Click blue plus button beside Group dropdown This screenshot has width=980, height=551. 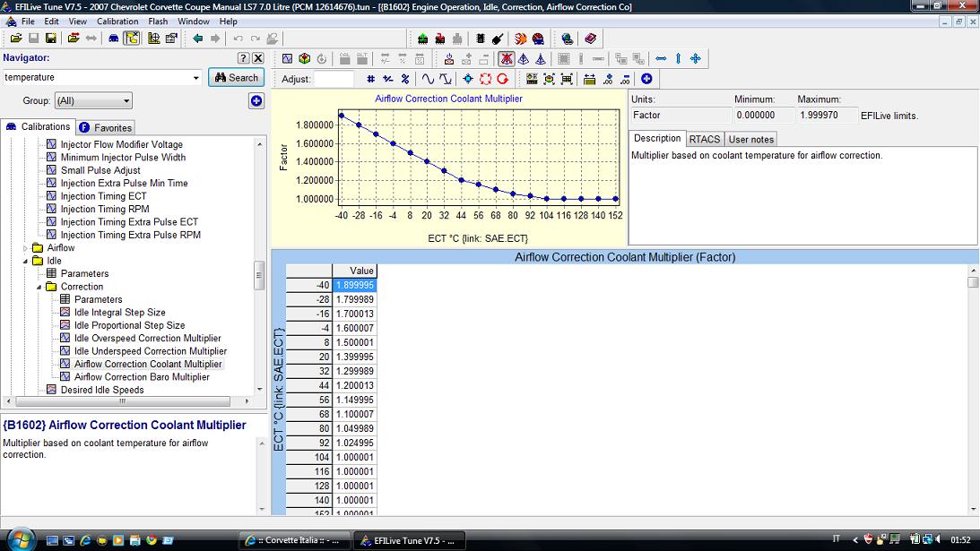point(256,100)
